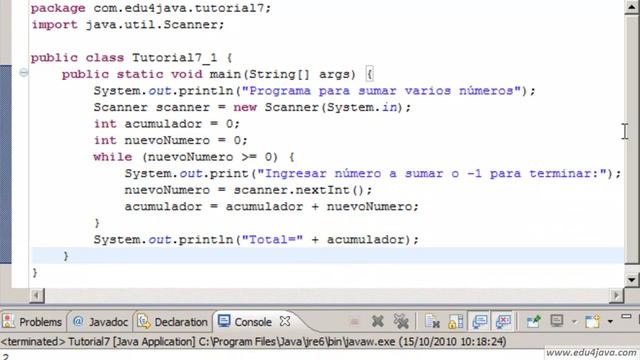Viewport: 640px width, 360px height.
Task: Click the horizontal scrollbar right arrow
Action: [616, 295]
